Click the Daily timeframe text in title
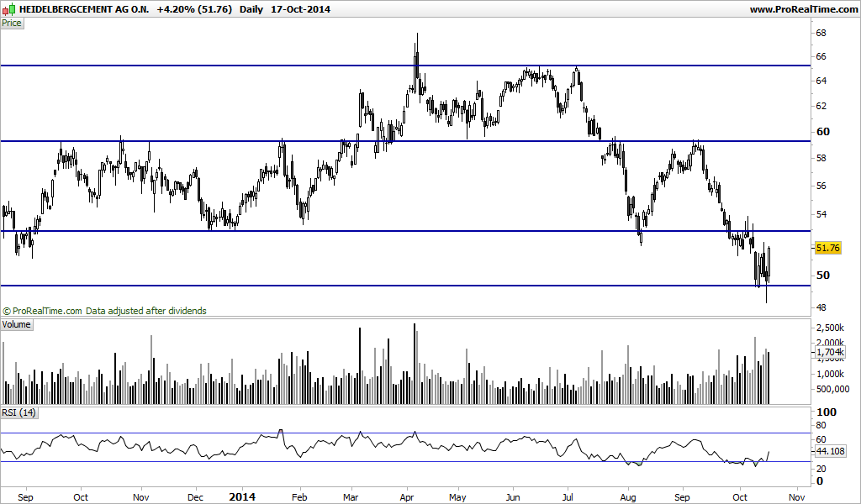The image size is (861, 504). click(251, 9)
